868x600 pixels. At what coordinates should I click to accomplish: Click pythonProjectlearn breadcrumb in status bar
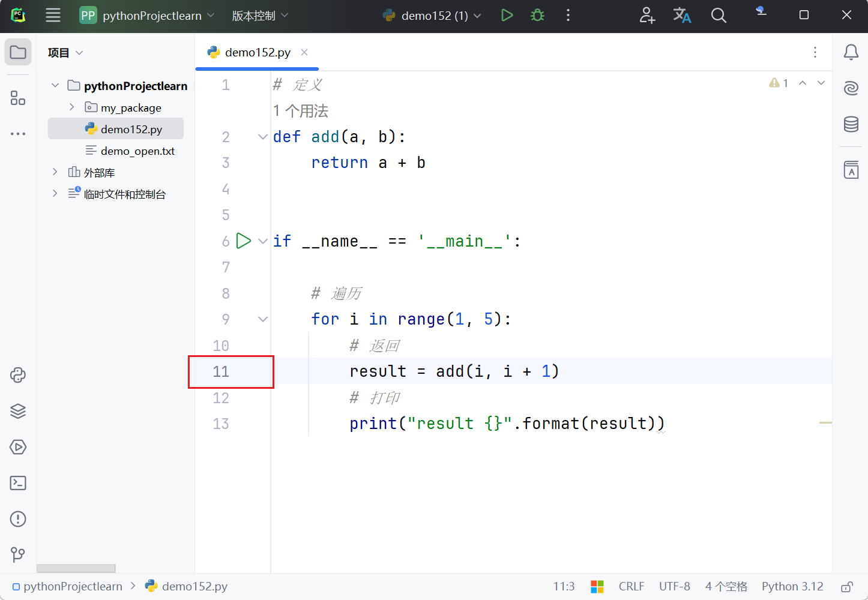67,587
